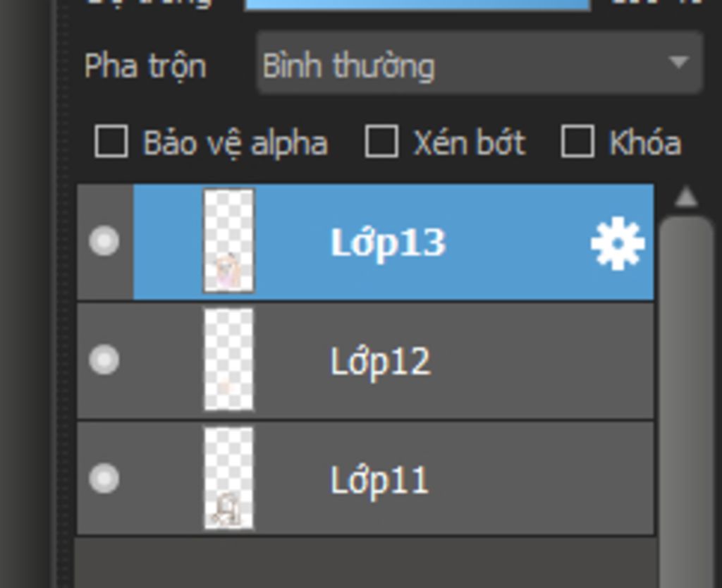Toggle visibility of layer Lớp13

click(104, 242)
